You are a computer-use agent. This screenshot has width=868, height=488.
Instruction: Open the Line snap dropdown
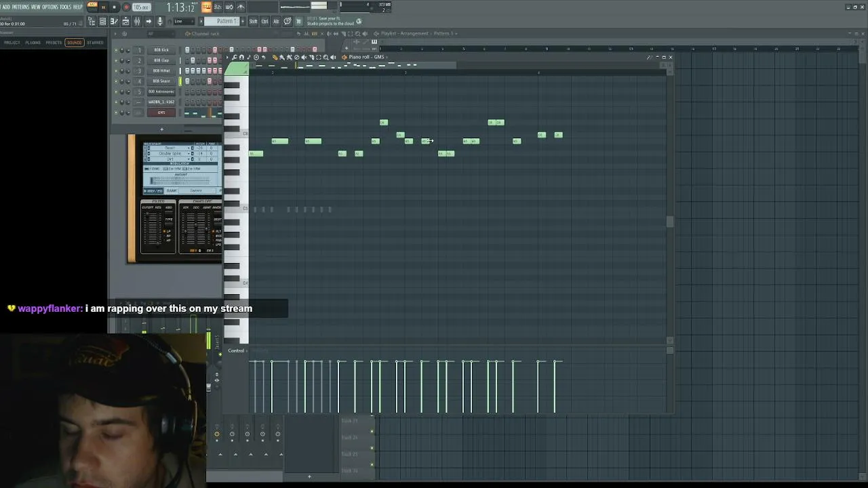183,22
